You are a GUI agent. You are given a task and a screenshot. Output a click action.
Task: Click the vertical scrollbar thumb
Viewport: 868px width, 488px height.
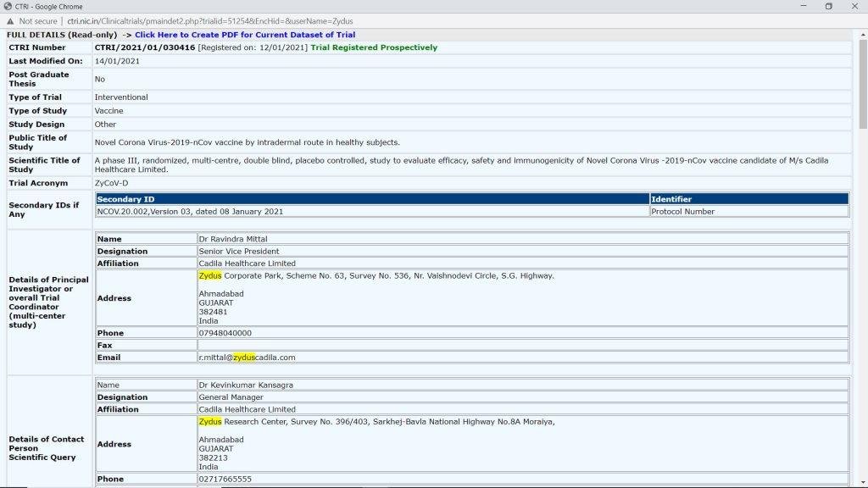[863, 84]
